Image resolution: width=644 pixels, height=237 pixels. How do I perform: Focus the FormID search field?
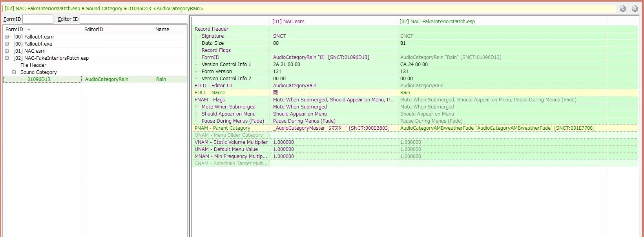38,19
